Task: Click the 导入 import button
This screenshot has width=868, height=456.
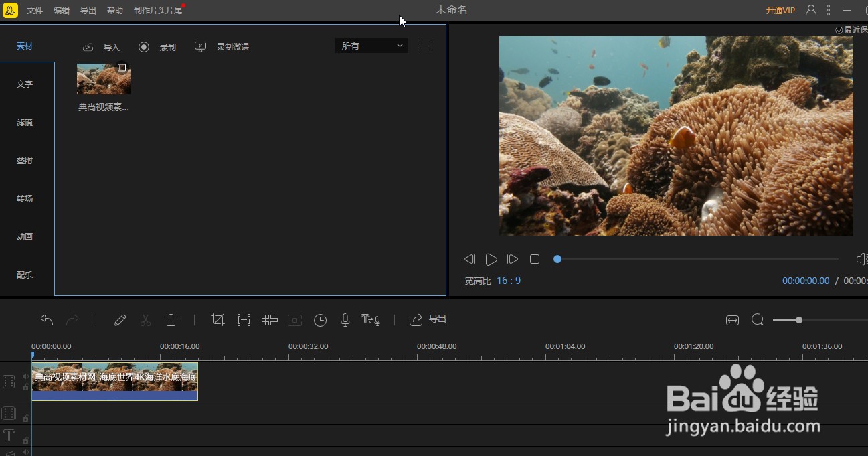Action: [101, 47]
